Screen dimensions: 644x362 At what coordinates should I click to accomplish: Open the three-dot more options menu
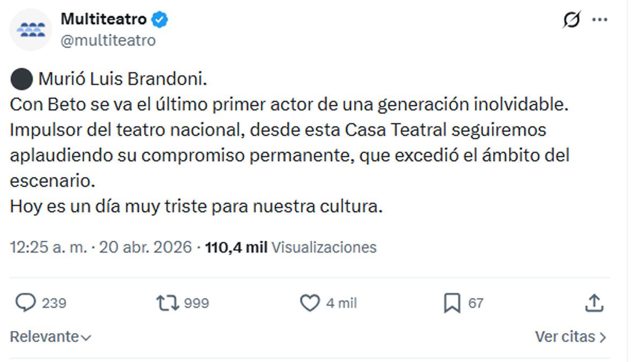click(599, 20)
